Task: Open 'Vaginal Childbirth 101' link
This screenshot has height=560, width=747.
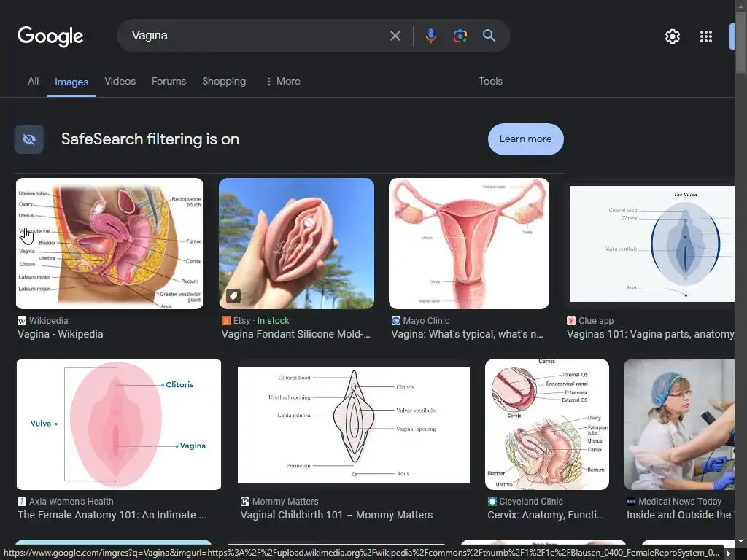Action: point(337,515)
